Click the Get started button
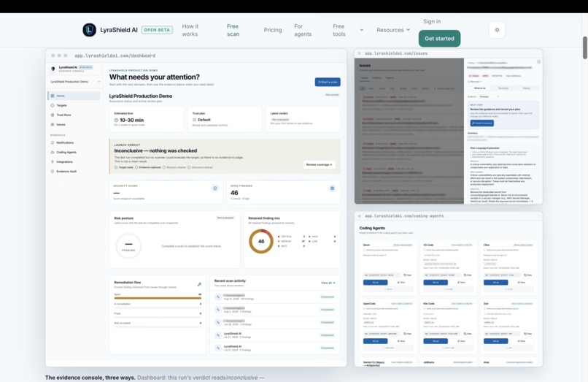Viewport: 588px width, 382px height. coord(439,38)
